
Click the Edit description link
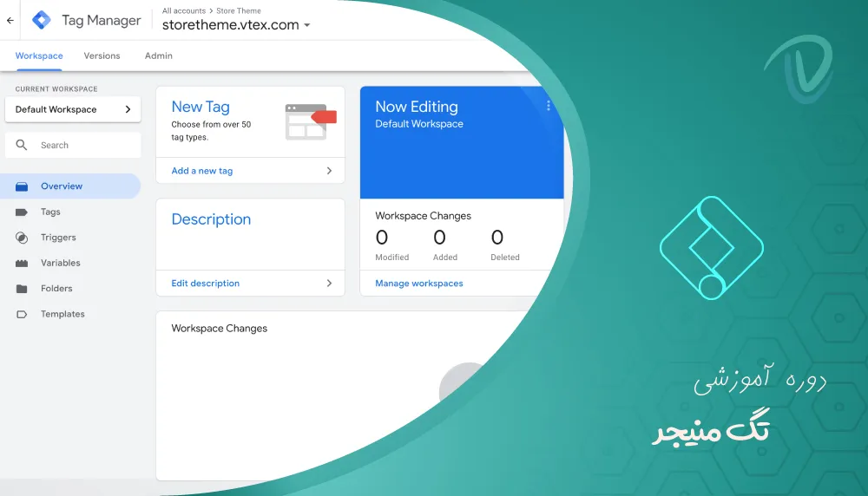click(x=206, y=283)
